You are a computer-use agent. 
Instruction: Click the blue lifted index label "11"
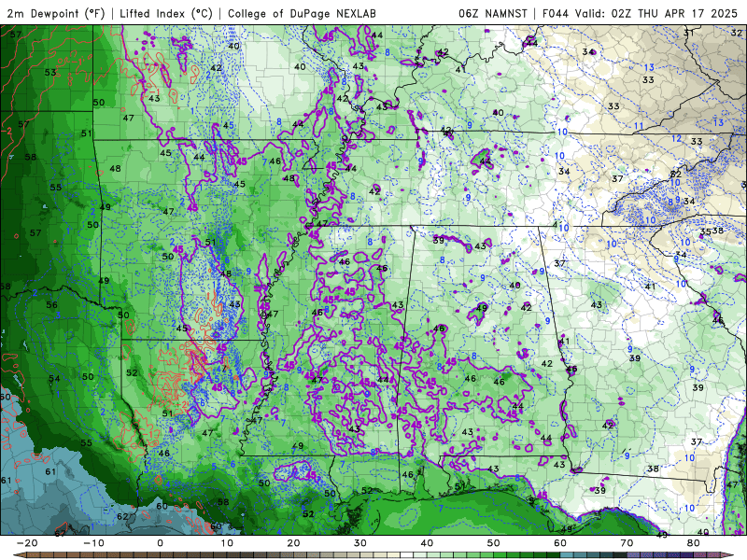[x=639, y=126]
